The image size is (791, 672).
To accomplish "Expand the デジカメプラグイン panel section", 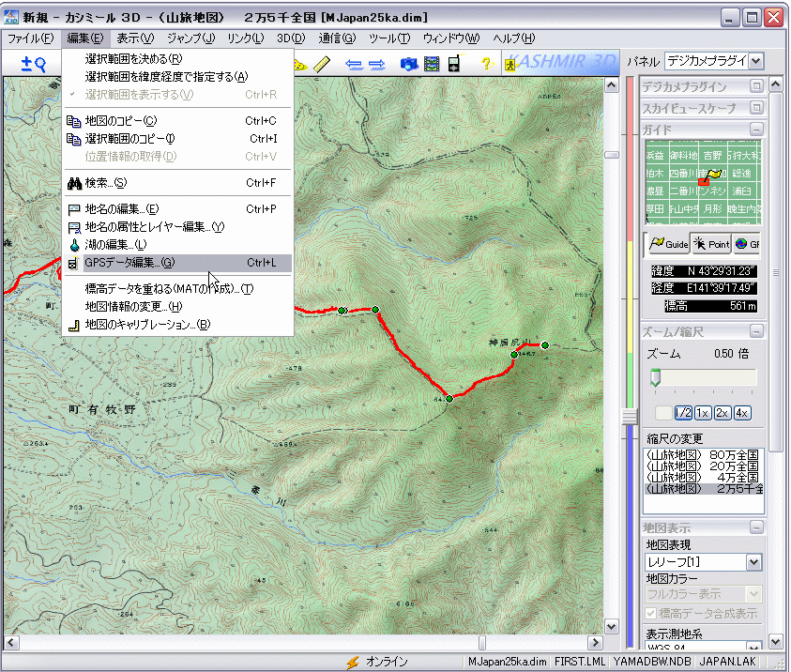I will click(755, 86).
